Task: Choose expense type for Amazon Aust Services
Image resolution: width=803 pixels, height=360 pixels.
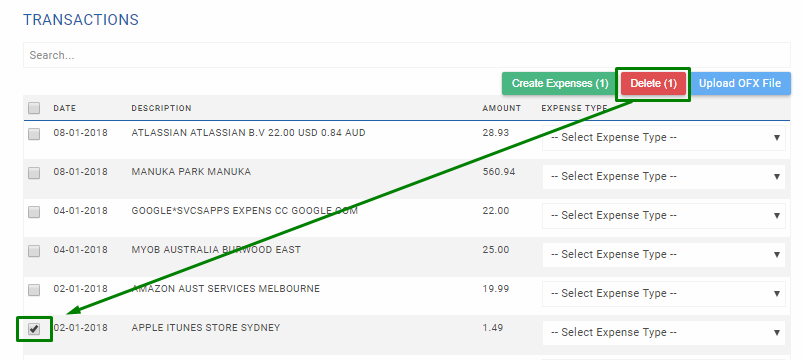Action: [x=664, y=293]
